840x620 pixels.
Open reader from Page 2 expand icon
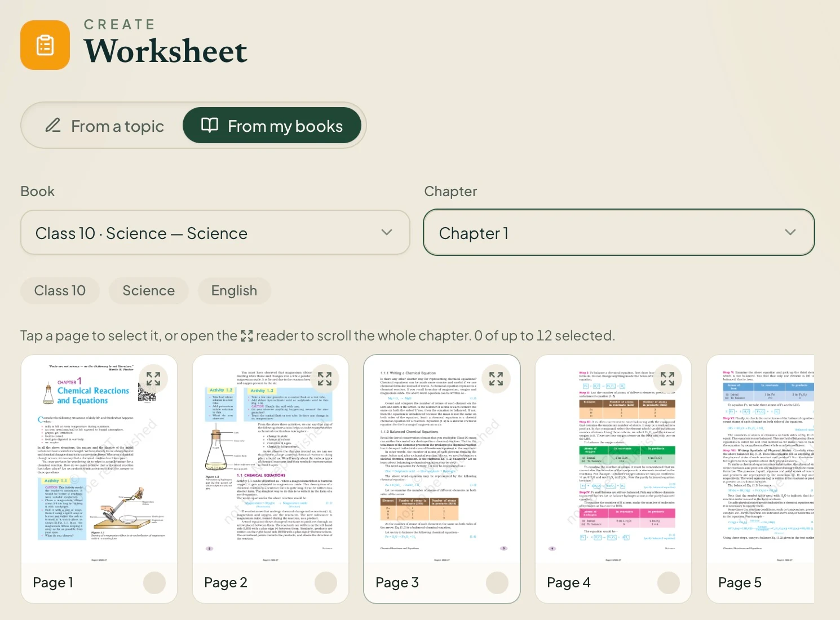tap(325, 379)
